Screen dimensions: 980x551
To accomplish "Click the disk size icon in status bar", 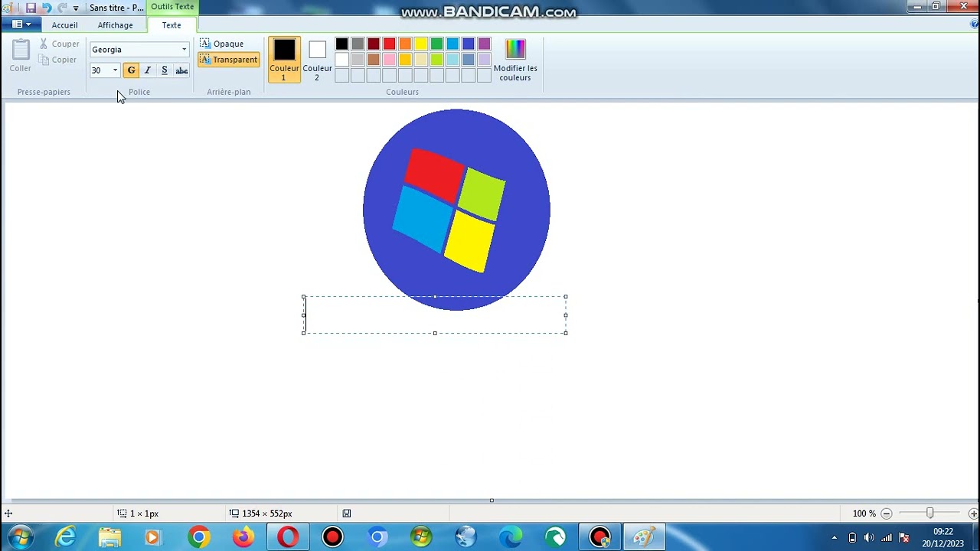I will coord(347,514).
